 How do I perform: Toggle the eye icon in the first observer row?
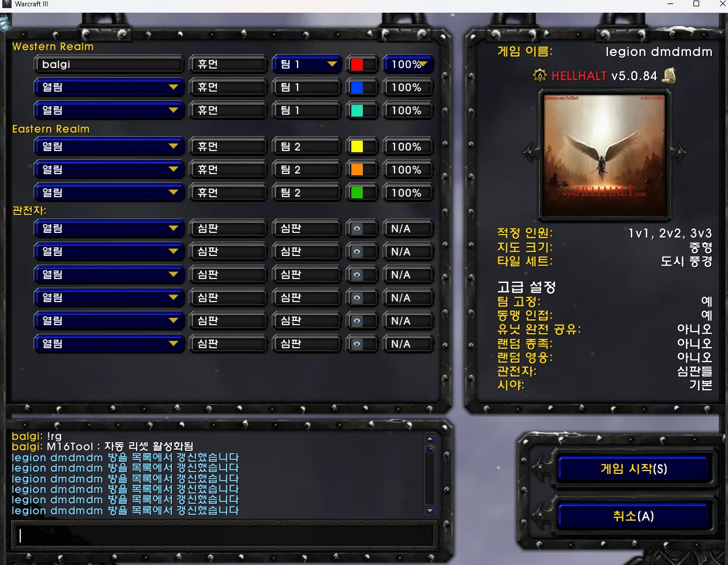357,229
